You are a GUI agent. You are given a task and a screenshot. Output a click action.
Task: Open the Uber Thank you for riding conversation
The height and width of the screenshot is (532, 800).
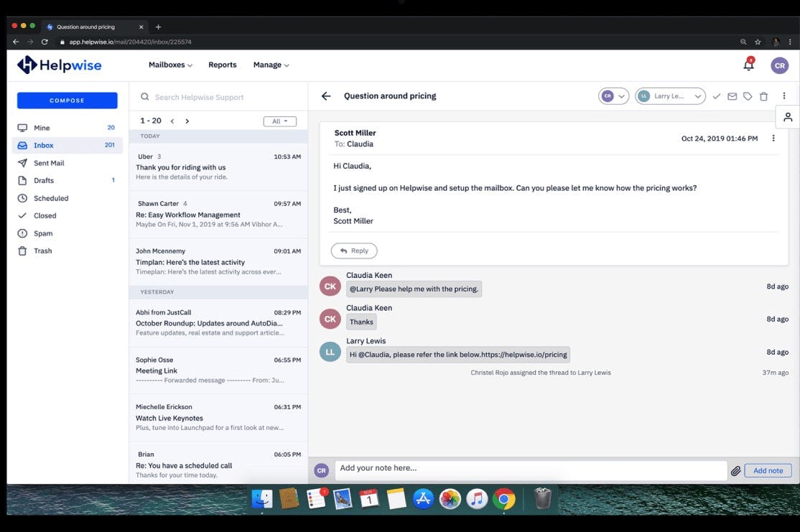[218, 167]
